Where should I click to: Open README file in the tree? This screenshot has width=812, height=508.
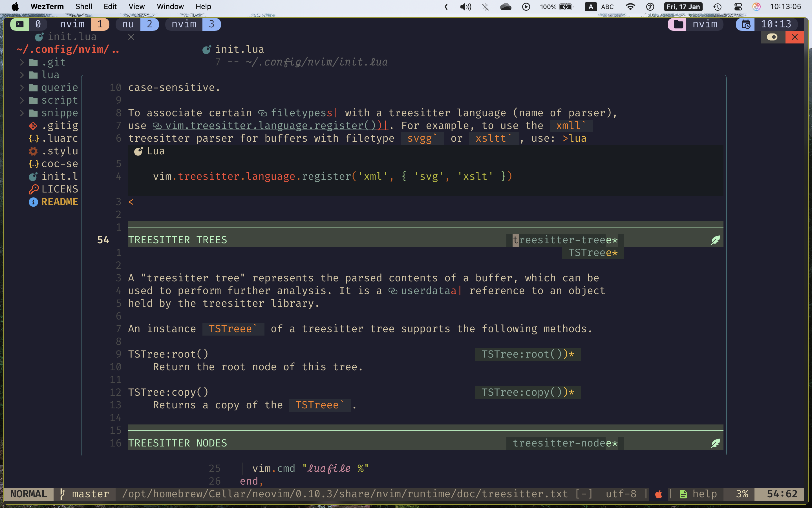tap(59, 202)
